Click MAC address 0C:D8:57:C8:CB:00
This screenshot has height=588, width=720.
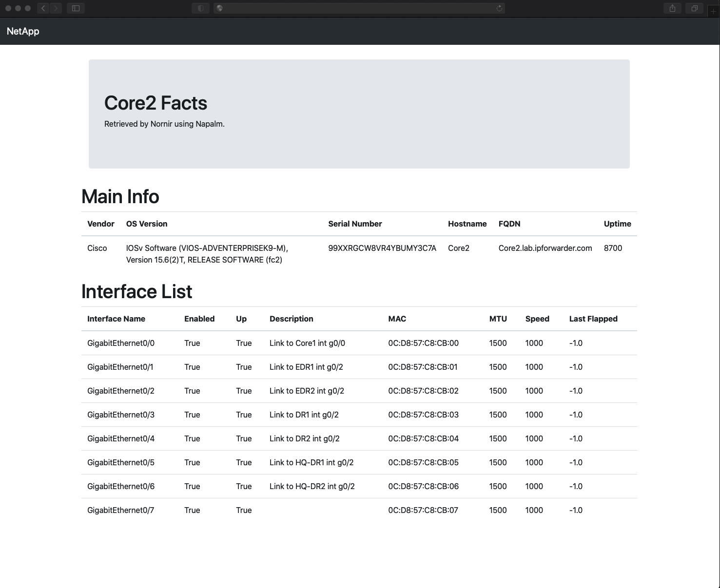[x=423, y=343]
